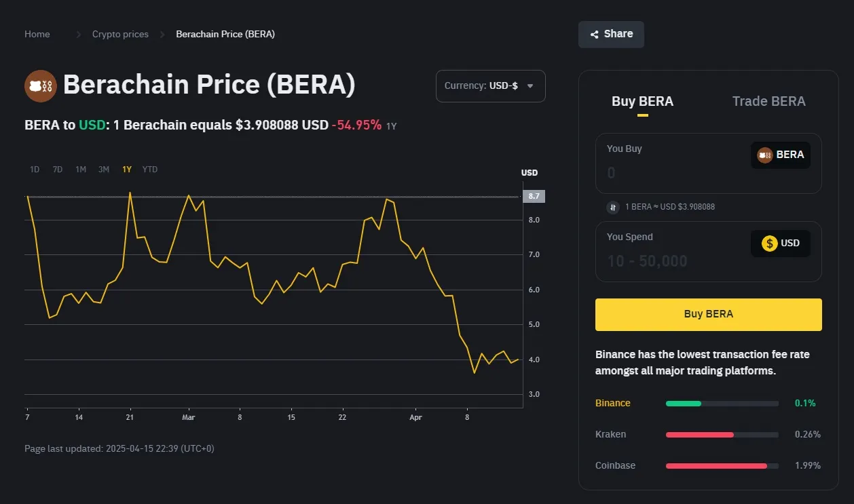Switch chart to 7D range
Viewport: 854px width, 504px height.
point(58,170)
